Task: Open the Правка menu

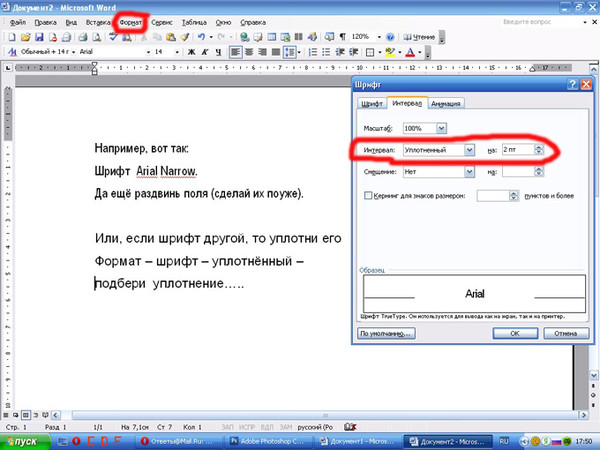Action: 46,23
